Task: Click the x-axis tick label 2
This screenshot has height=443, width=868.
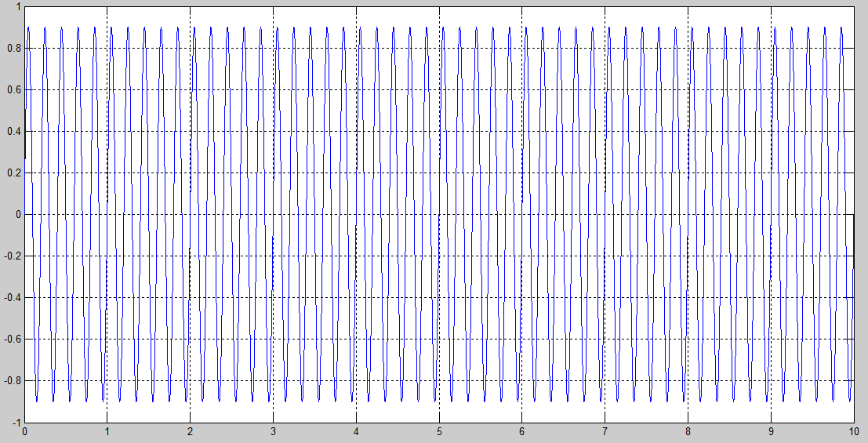Action: [x=190, y=430]
